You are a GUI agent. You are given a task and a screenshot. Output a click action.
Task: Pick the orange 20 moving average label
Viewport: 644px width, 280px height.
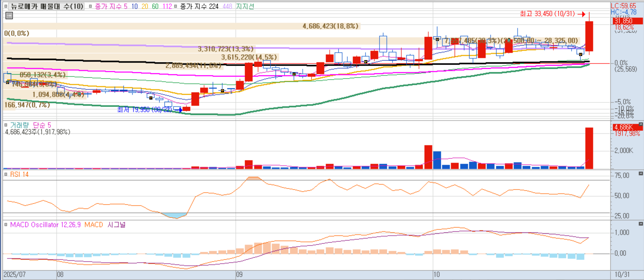pyautogui.click(x=145, y=6)
